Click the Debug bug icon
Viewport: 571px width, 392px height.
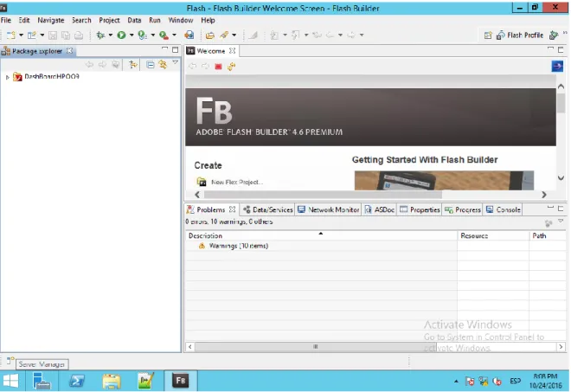pyautogui.click(x=100, y=35)
